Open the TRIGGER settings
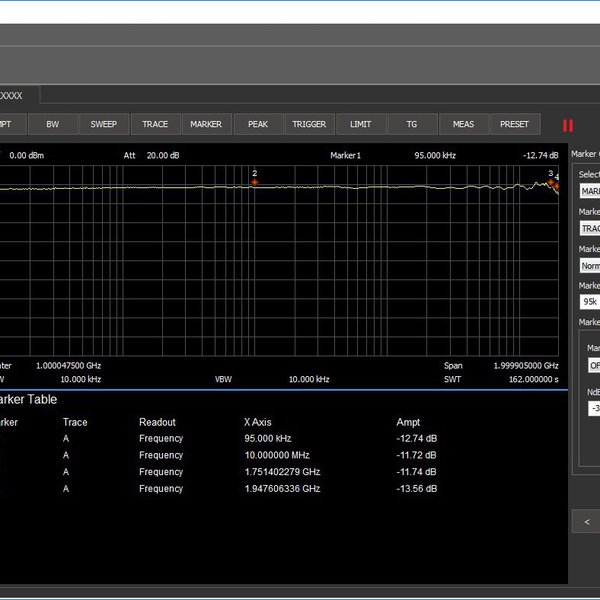This screenshot has height=600, width=600. coord(309,124)
